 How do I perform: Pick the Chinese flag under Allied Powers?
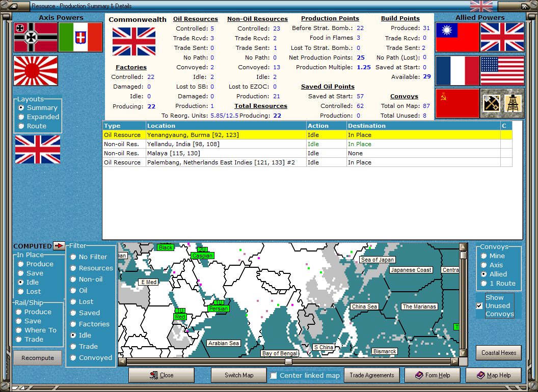tap(458, 37)
